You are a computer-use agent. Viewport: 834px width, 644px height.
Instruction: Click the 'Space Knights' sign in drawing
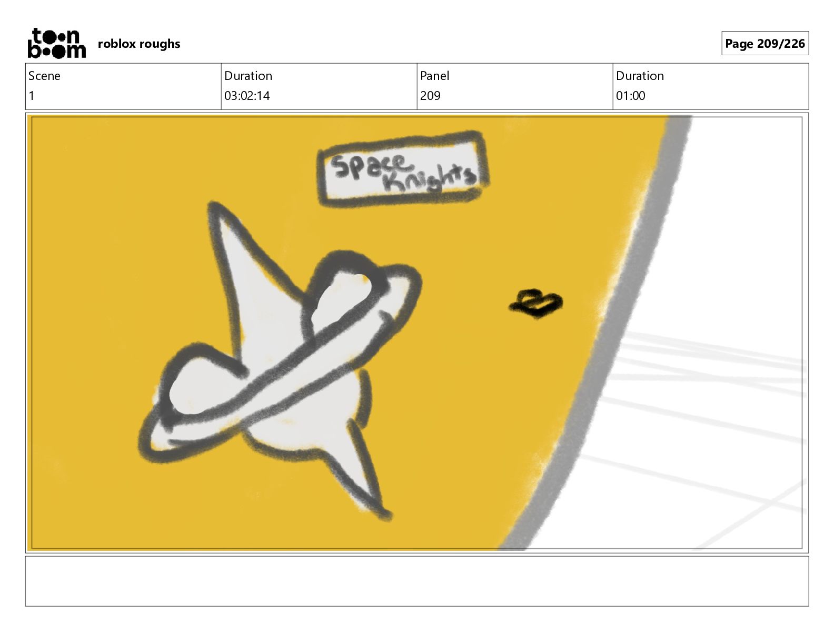tap(403, 169)
